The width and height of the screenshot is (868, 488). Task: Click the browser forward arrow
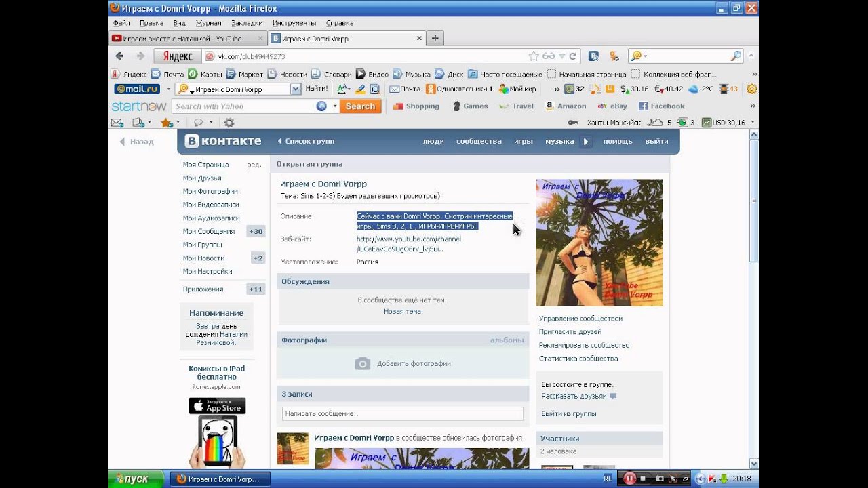pos(140,56)
